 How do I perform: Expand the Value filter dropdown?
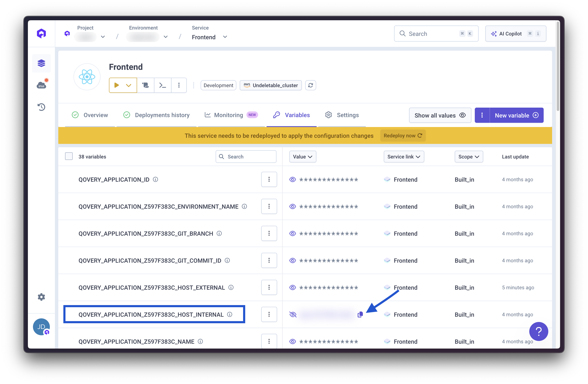point(302,157)
